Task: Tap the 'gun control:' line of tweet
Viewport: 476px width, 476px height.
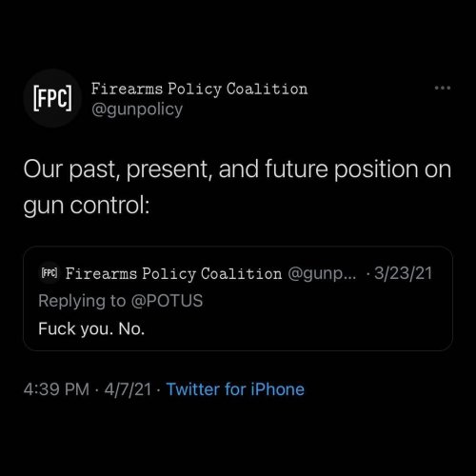Action: (87, 206)
